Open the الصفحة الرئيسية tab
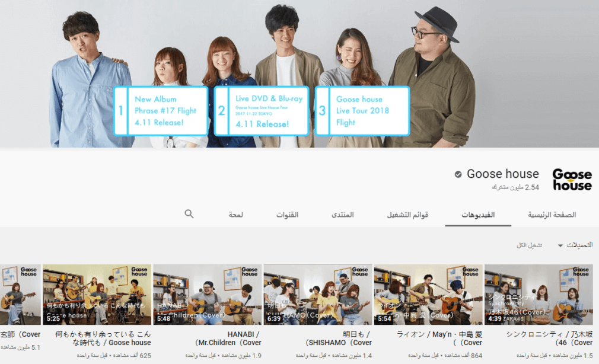 click(552, 215)
